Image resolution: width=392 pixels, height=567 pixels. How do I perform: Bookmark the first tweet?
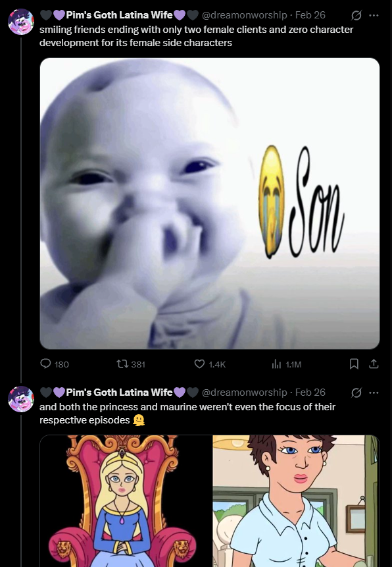click(354, 364)
